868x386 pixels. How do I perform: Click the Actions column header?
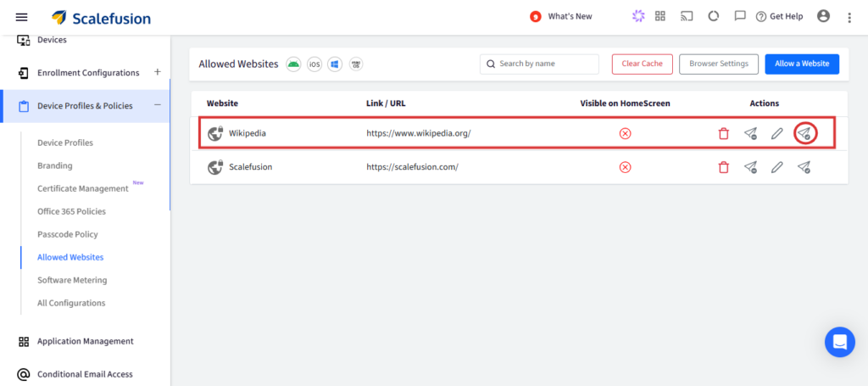pos(765,103)
